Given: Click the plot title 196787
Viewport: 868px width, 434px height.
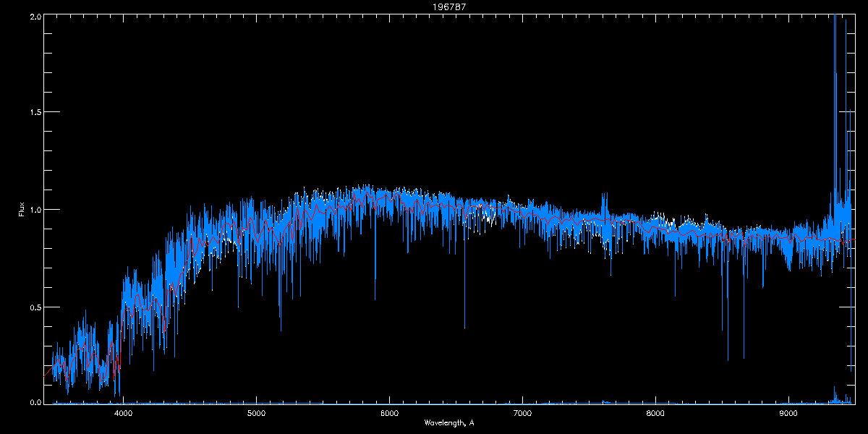Looking at the screenshot, I should point(433,7).
